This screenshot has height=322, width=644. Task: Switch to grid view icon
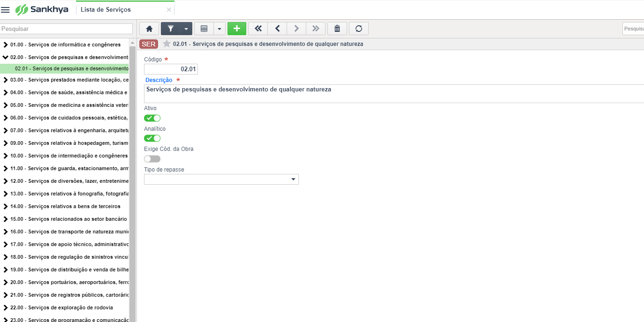pyautogui.click(x=204, y=29)
